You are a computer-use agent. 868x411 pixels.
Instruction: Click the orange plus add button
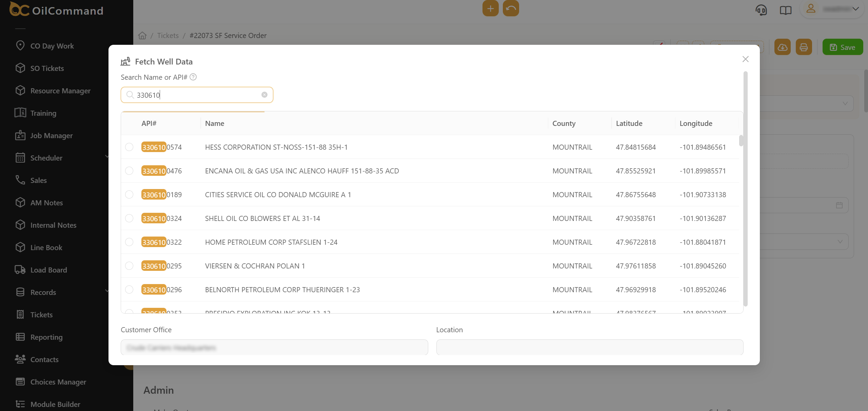coord(490,8)
